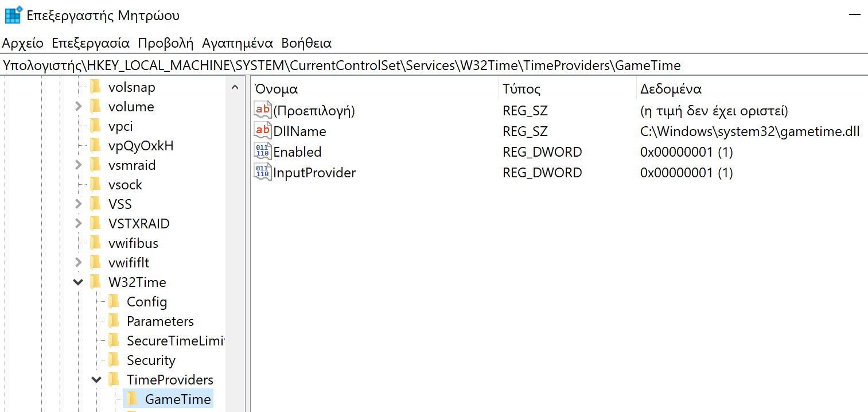The width and height of the screenshot is (868, 412).
Task: Collapse the TimeProviders branch
Action: (96, 379)
